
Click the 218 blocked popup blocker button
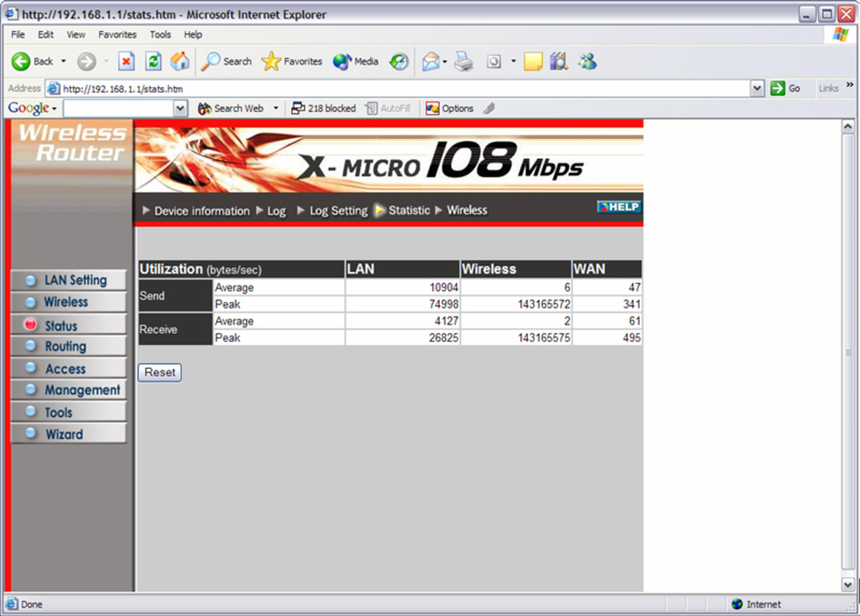click(323, 109)
